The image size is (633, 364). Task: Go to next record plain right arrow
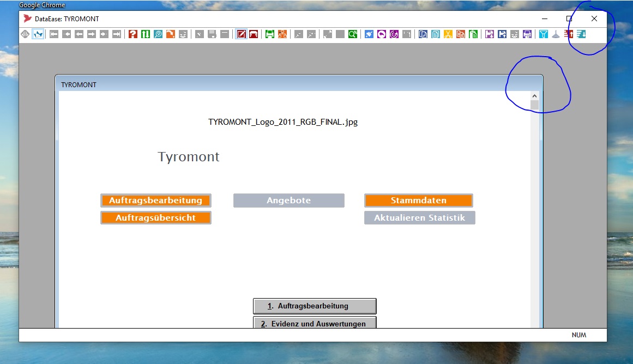coord(92,34)
